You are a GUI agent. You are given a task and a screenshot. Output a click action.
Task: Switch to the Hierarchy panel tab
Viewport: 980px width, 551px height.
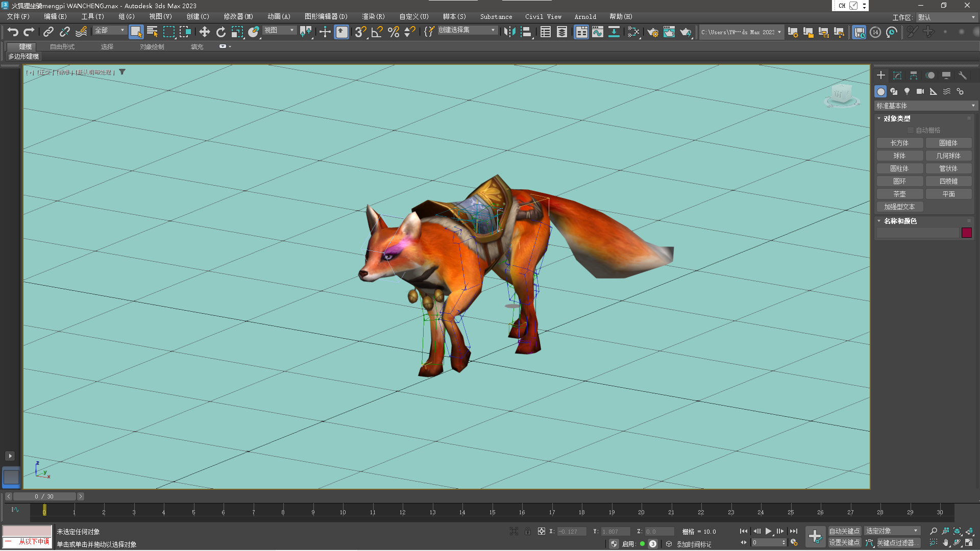tap(914, 76)
